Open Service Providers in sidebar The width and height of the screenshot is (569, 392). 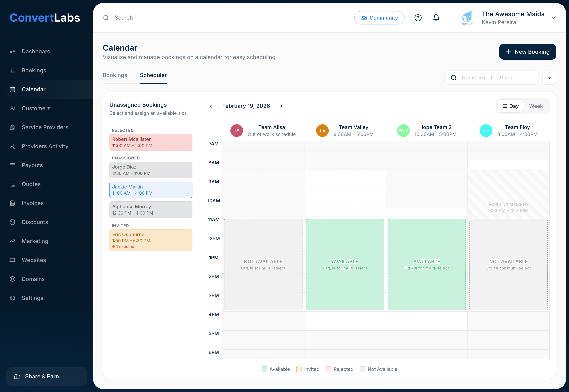(x=45, y=127)
